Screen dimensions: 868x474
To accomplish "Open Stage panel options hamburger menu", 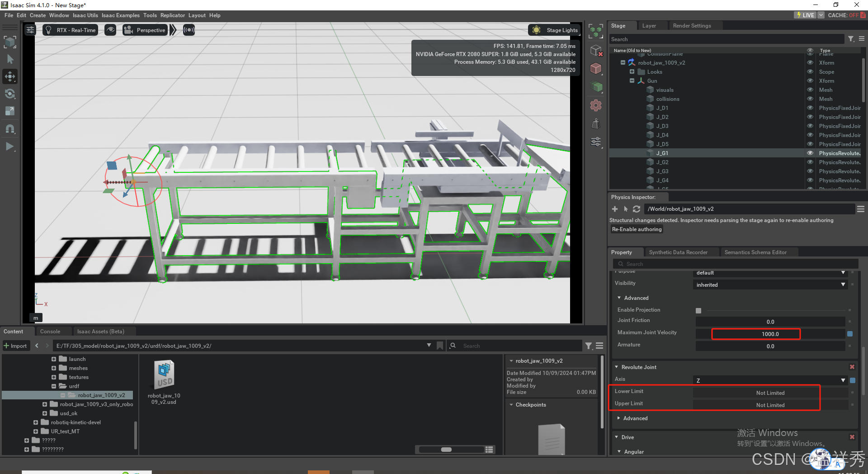I will point(862,39).
